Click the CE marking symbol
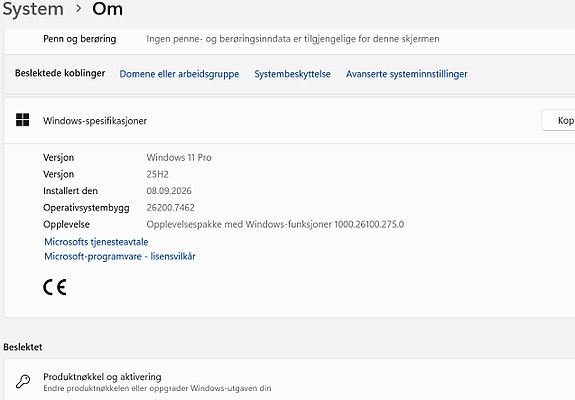Viewport: 575px width, 400px height. tap(55, 287)
